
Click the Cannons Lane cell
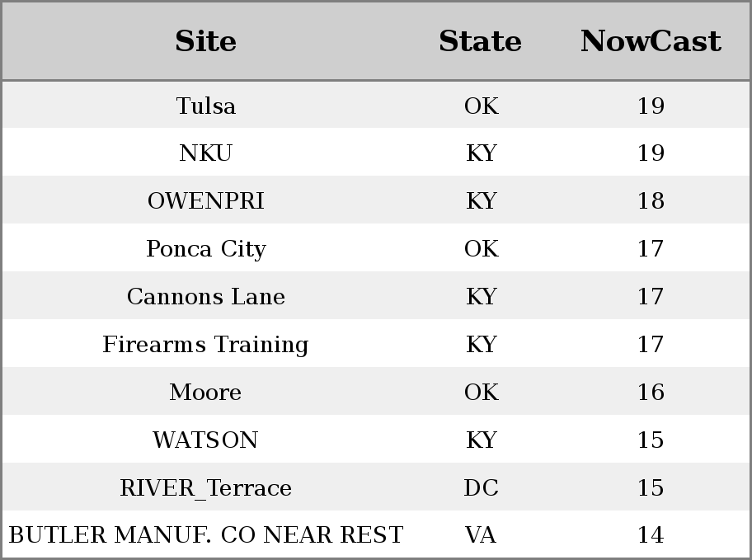tap(206, 296)
